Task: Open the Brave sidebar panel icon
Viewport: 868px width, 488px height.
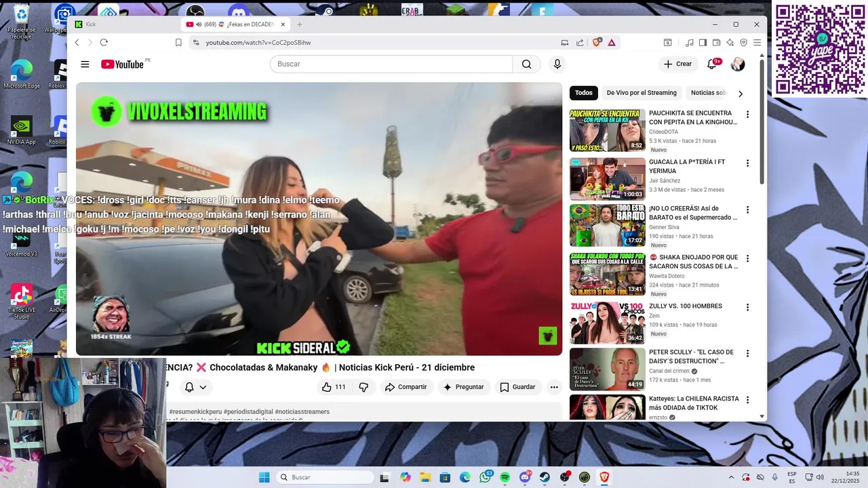Action: (x=703, y=42)
